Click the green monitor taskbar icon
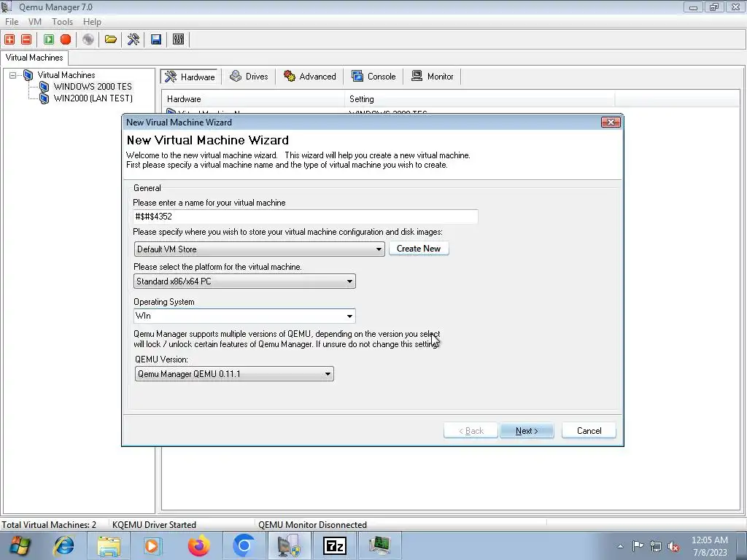Screen dimensions: 747x560 [379, 545]
